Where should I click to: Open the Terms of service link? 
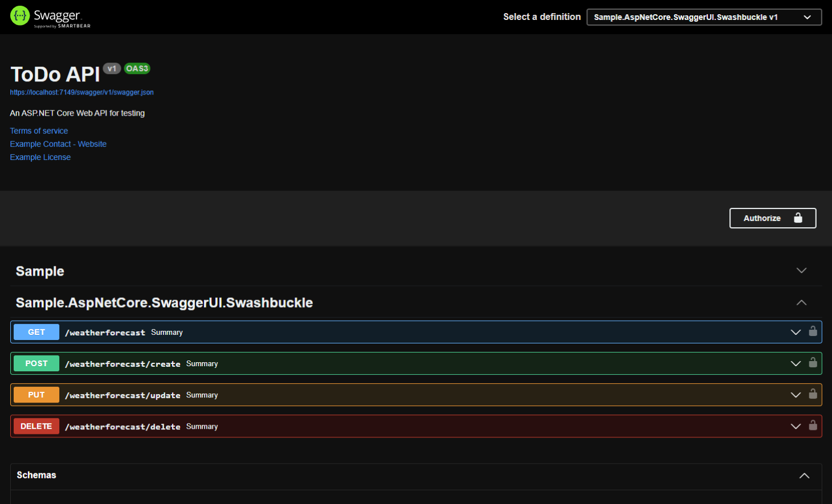tap(39, 131)
